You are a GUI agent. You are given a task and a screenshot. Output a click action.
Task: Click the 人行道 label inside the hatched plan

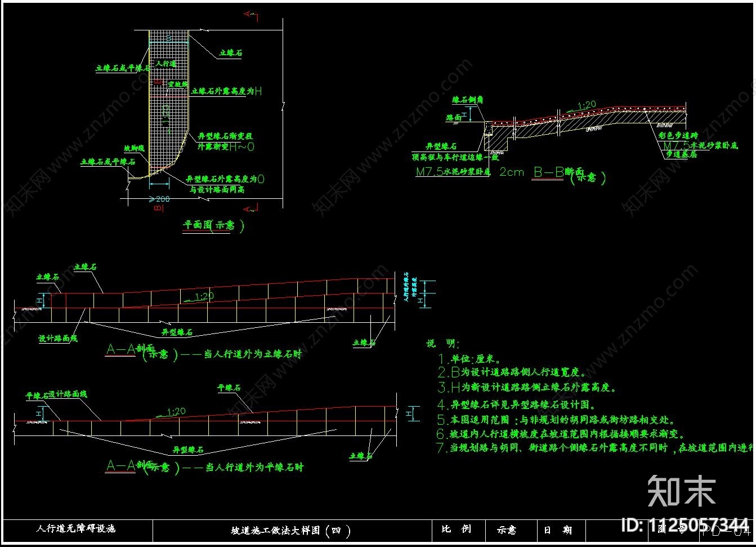click(165, 64)
